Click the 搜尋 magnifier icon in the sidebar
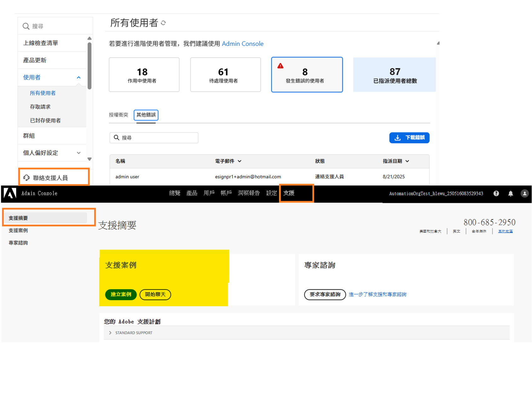 coord(26,26)
